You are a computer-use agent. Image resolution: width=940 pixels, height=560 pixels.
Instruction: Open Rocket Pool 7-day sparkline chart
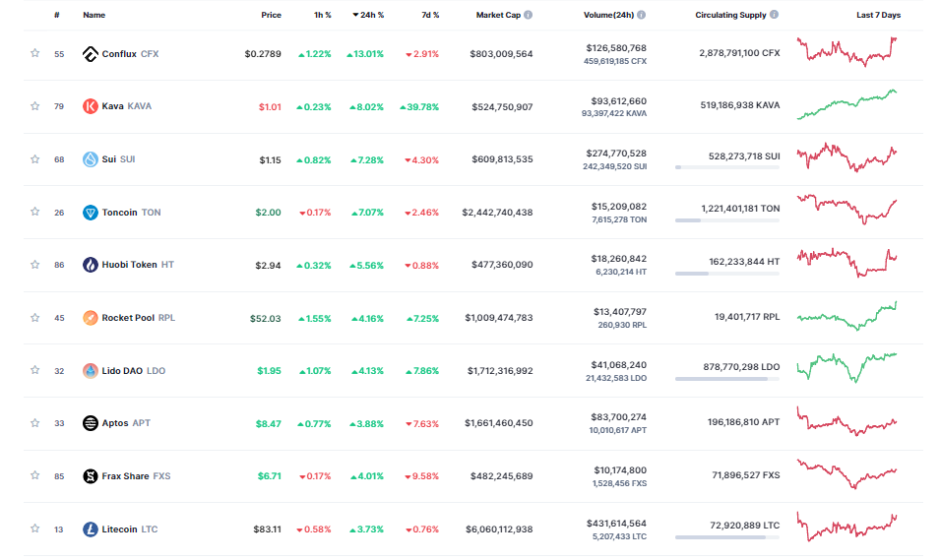click(846, 316)
